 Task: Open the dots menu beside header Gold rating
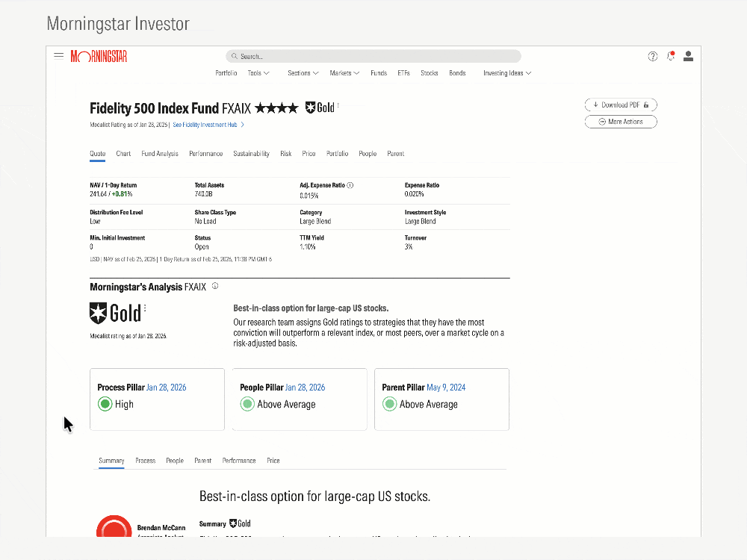[338, 106]
